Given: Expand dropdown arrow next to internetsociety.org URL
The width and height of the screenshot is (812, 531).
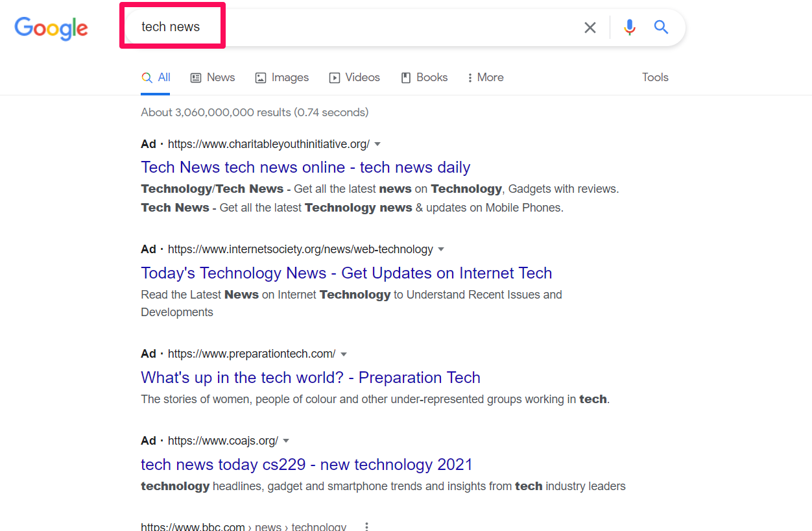Looking at the screenshot, I should [441, 249].
